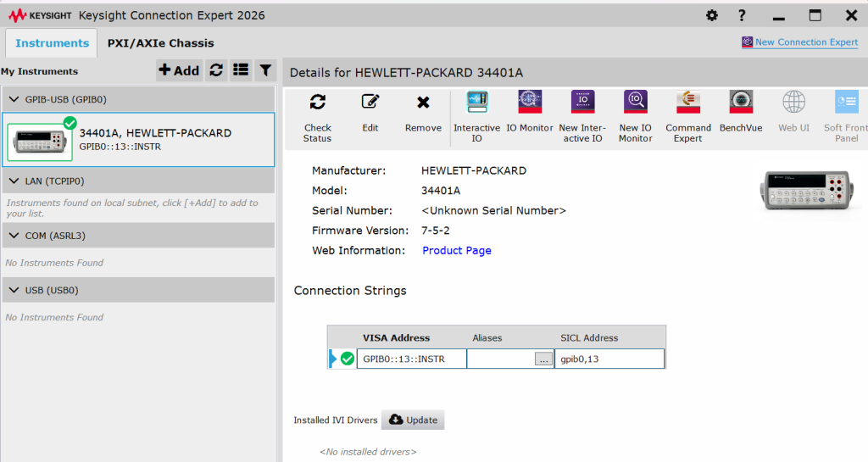Click the <No installed drivers> text
The width and height of the screenshot is (868, 462).
pos(368,452)
